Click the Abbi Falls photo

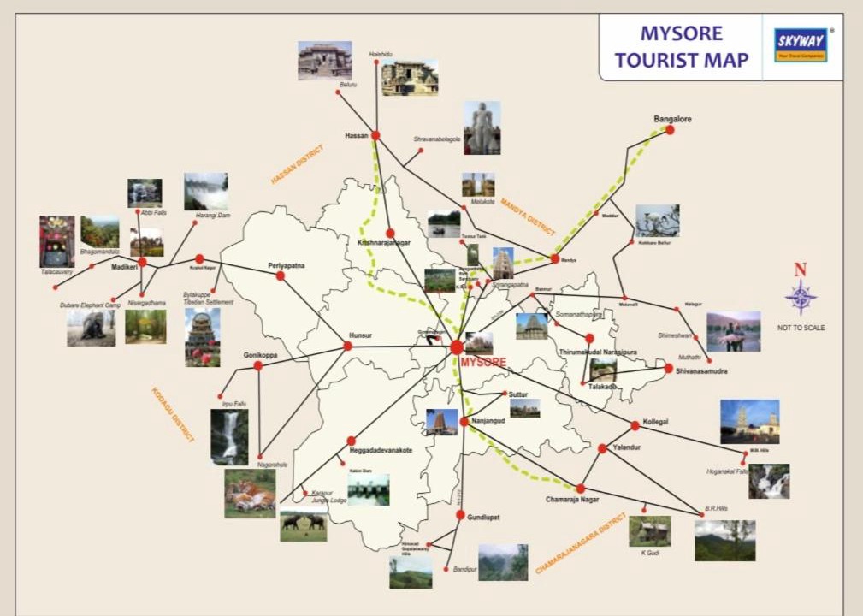[145, 193]
